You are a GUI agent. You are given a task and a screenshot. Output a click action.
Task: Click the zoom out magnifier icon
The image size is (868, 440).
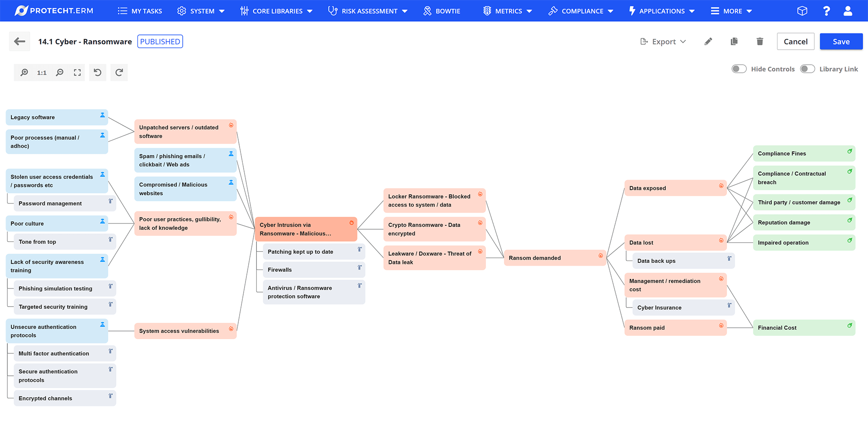[x=60, y=72]
